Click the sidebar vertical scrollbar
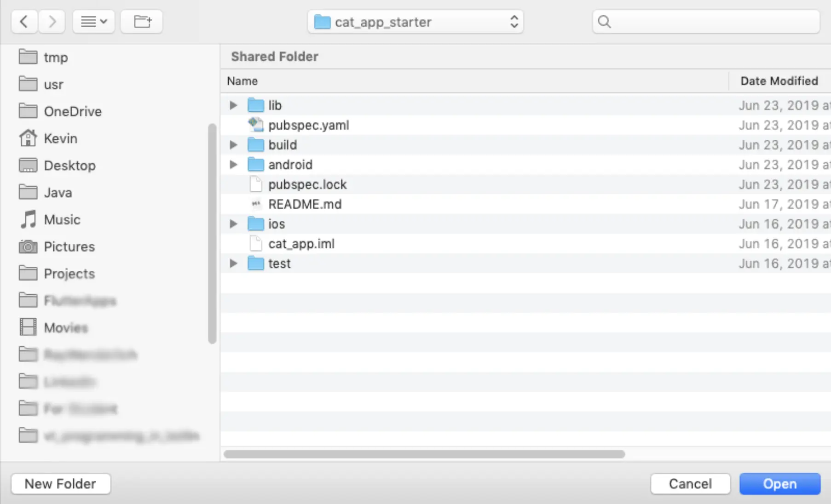The image size is (831, 504). coord(212,234)
